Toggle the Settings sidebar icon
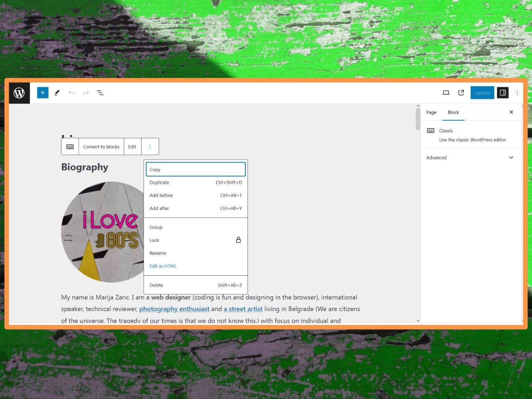The width and height of the screenshot is (532, 399). (x=503, y=93)
